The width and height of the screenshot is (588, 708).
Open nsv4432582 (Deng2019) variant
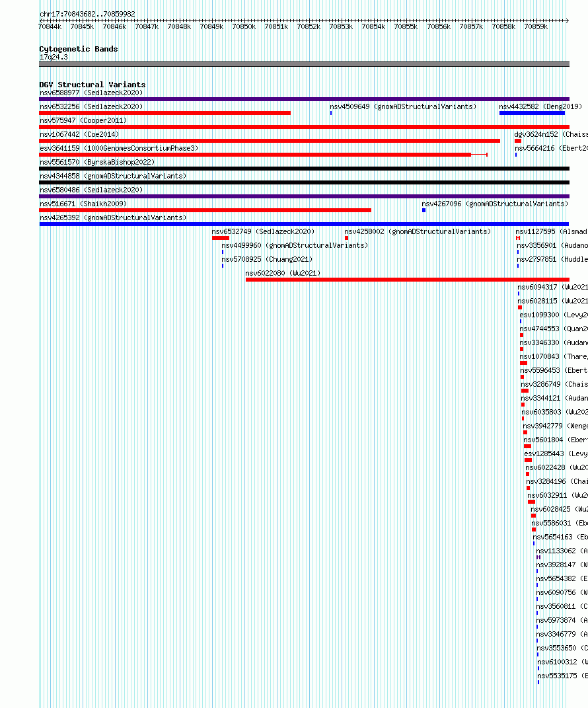tap(540, 106)
